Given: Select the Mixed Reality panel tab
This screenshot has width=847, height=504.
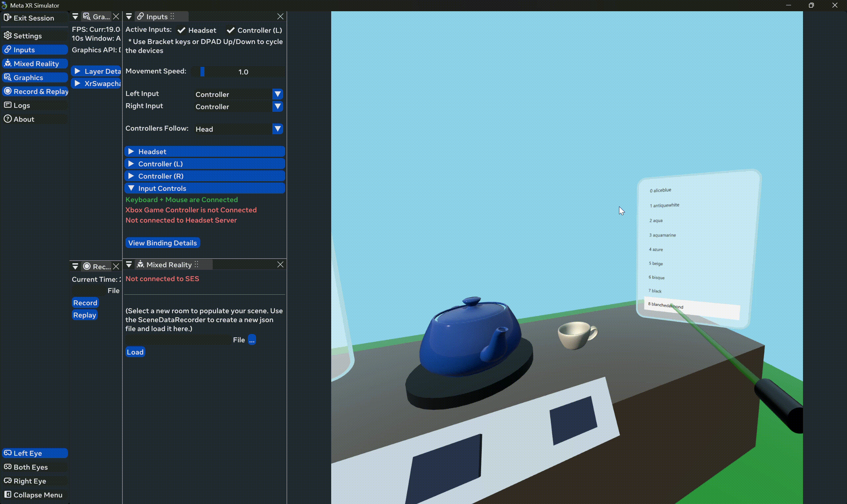Looking at the screenshot, I should tap(169, 265).
